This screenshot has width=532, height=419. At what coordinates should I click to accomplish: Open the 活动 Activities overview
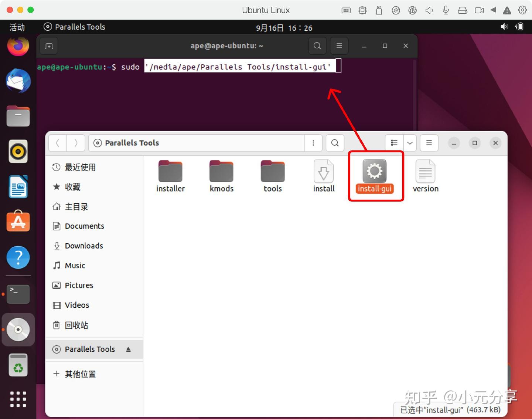pyautogui.click(x=17, y=27)
